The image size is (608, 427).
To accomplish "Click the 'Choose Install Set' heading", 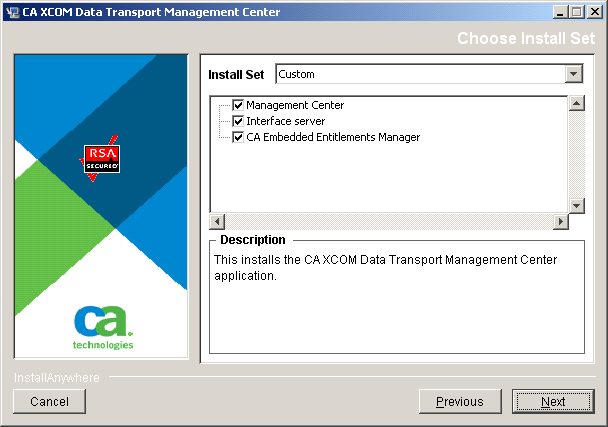I will [x=526, y=38].
